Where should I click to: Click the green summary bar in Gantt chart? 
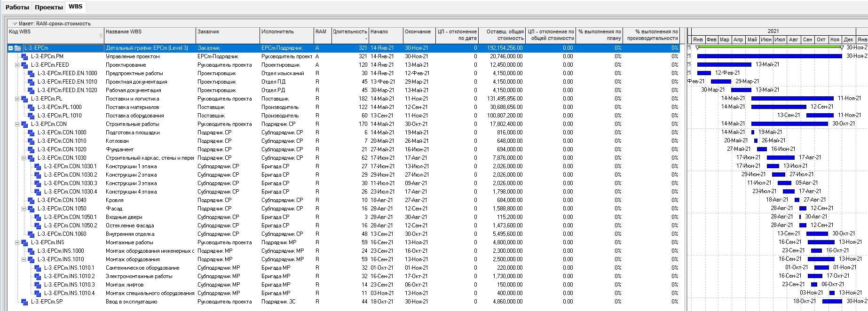point(769,47)
